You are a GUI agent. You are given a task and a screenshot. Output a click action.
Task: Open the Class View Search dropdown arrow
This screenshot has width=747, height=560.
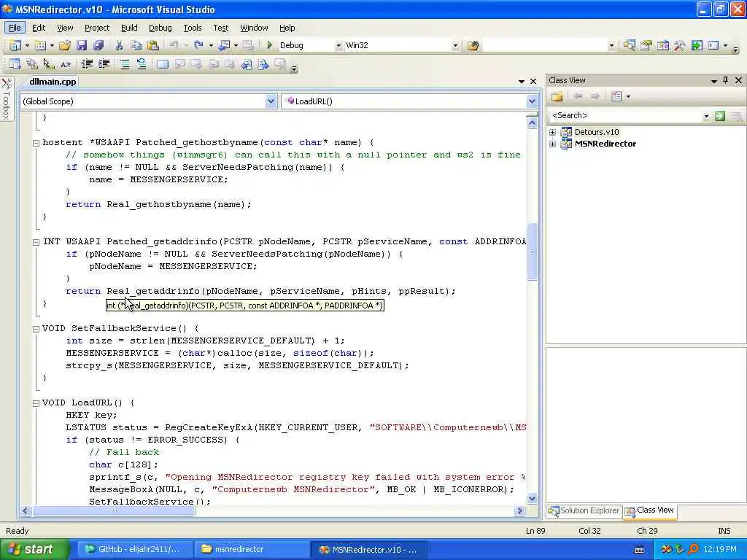coord(706,116)
